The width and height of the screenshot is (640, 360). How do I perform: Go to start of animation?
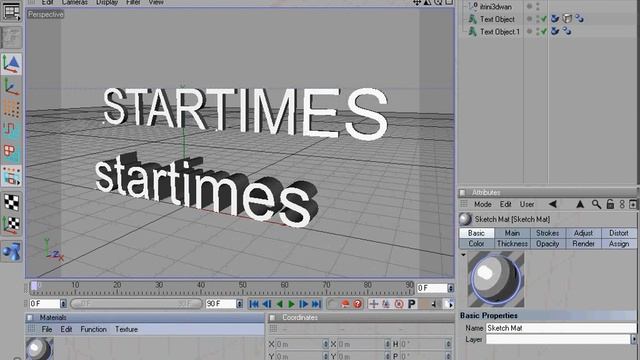253,304
